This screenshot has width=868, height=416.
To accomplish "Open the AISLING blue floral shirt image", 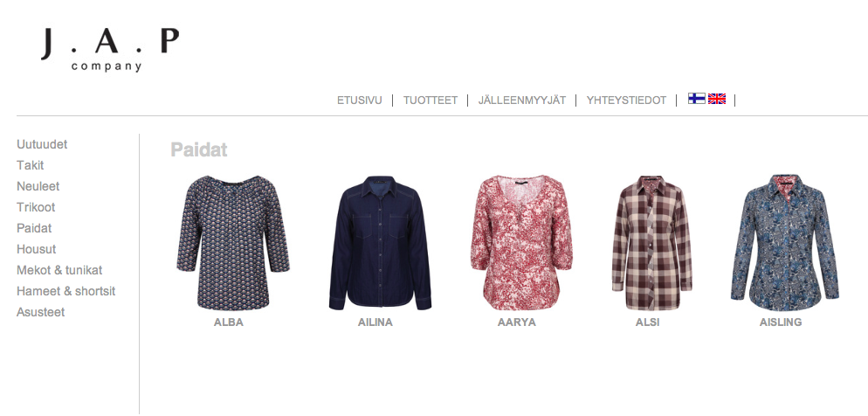I will pos(785,243).
